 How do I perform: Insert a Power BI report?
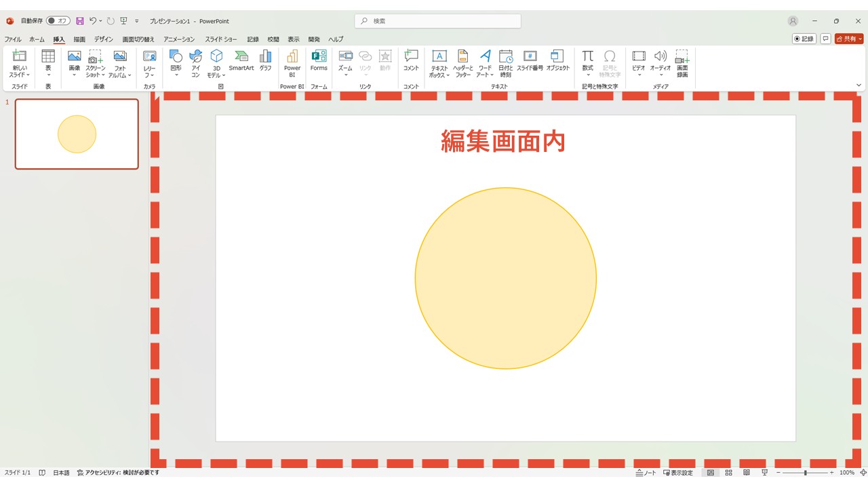coord(292,63)
